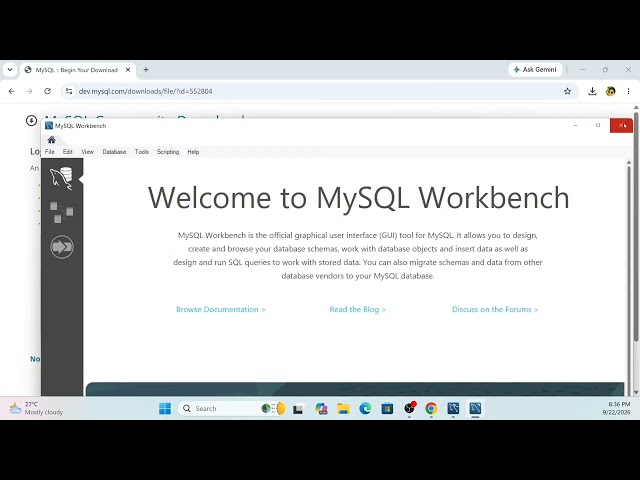Click the Chrome page vertical scrollbar

pyautogui.click(x=636, y=229)
